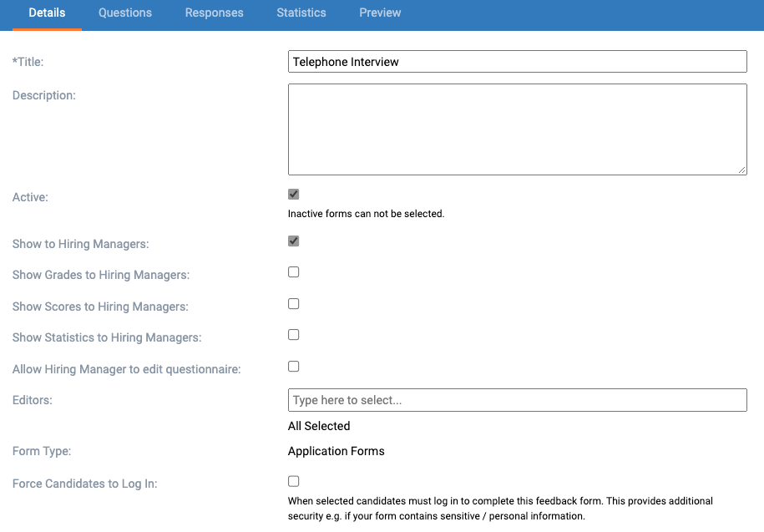764x532 pixels.
Task: Disable Show to Hiring Managers
Action: (x=293, y=241)
